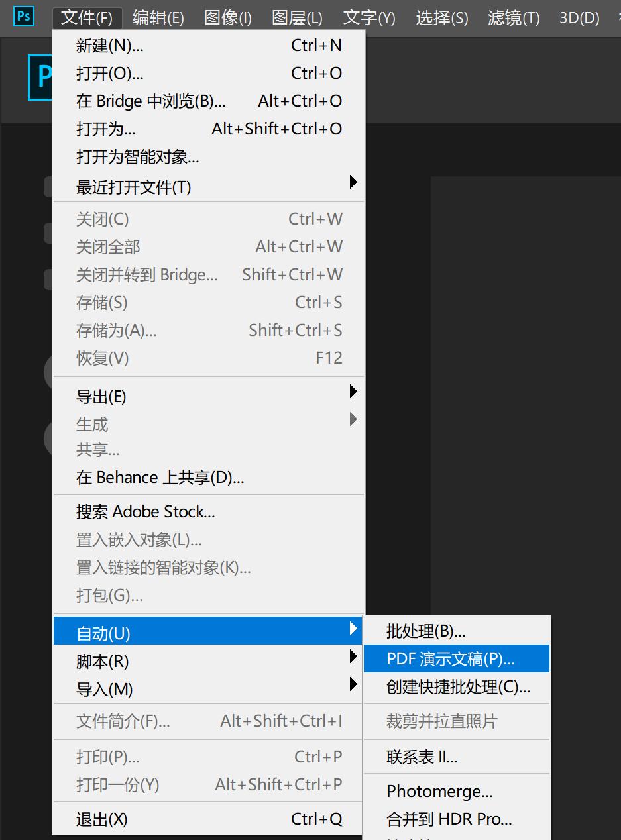Click the 存储为(A)... menu entry
Viewport: 621px width, 840px height.
(x=209, y=331)
